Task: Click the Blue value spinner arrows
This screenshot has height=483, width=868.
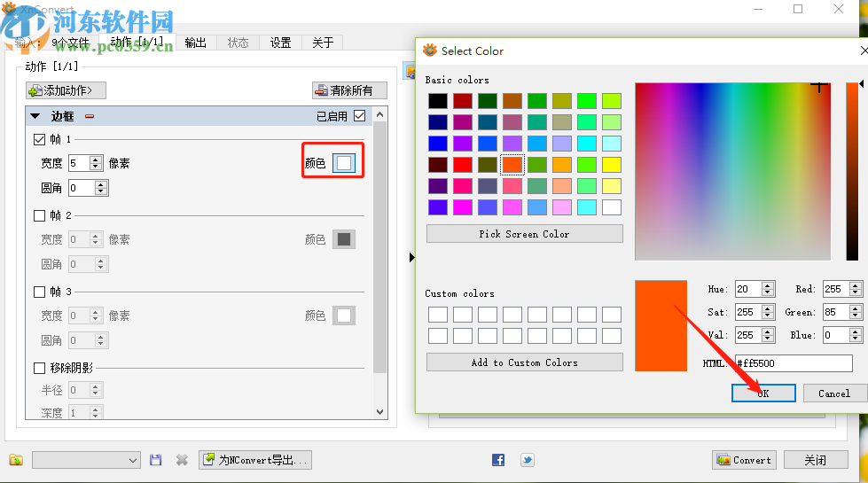Action: (x=856, y=335)
